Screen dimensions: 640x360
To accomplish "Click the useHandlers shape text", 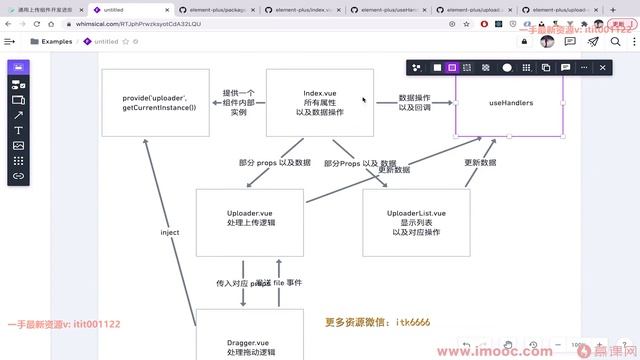I will pos(511,103).
